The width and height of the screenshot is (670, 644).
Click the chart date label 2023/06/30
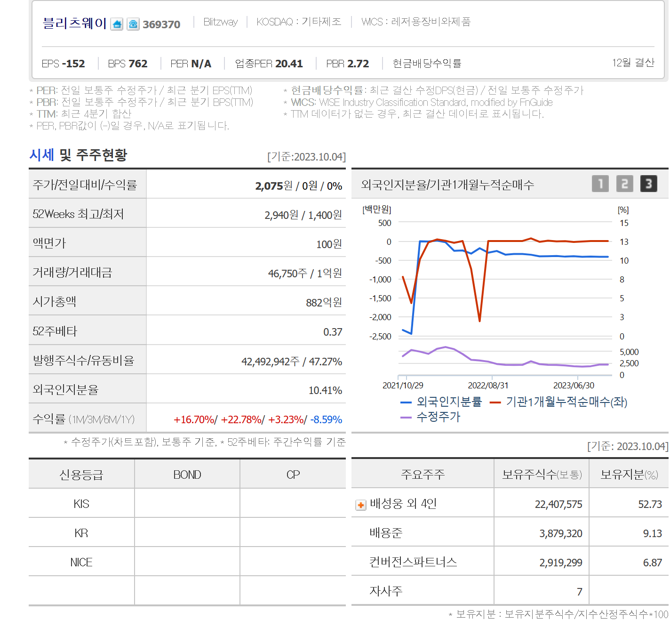[x=574, y=386]
